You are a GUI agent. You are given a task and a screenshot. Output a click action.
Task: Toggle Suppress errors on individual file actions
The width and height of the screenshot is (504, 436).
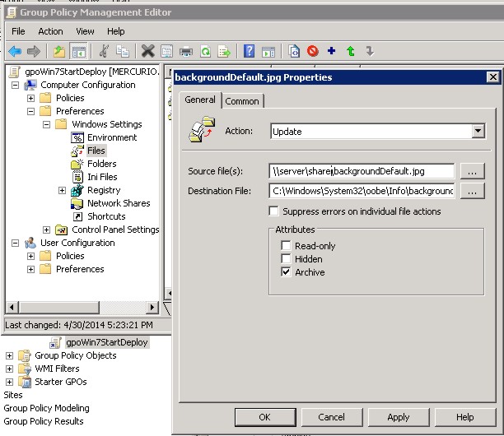pyautogui.click(x=274, y=211)
